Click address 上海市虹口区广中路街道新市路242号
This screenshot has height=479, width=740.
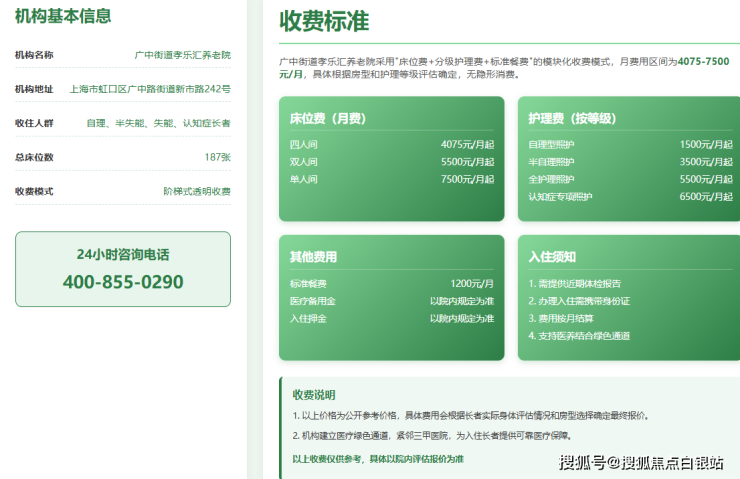(150, 89)
